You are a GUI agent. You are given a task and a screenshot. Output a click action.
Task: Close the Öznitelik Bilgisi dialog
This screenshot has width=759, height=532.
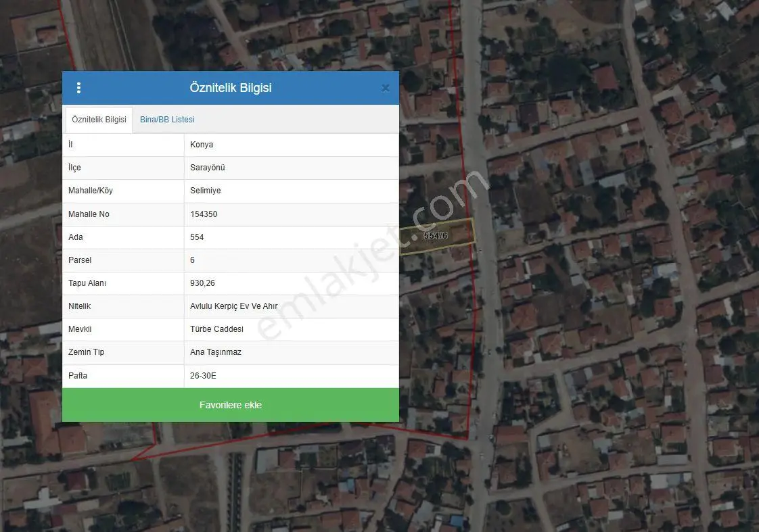pos(386,88)
